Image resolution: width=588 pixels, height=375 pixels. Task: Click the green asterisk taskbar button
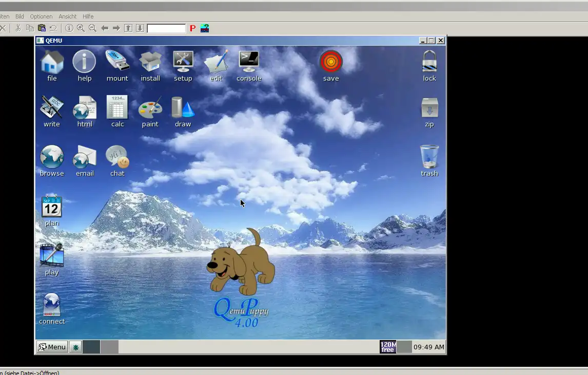pyautogui.click(x=75, y=347)
